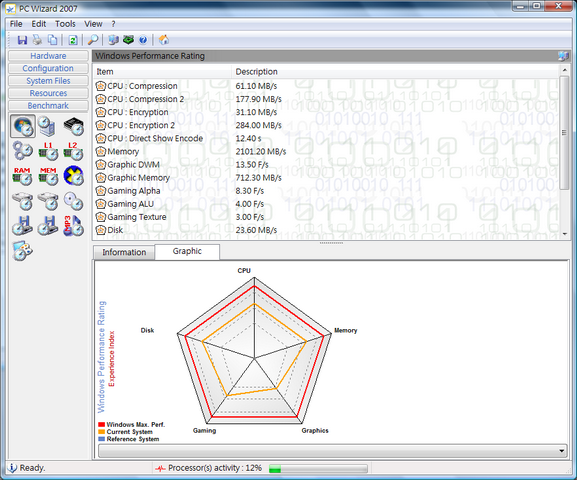Open the System Files category
Image resolution: width=577 pixels, height=480 pixels.
click(x=48, y=81)
